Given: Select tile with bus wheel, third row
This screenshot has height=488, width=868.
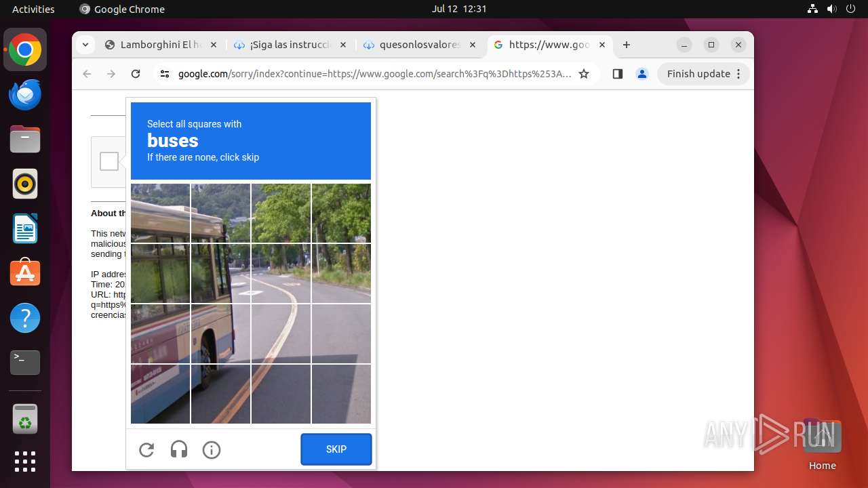Looking at the screenshot, I should (x=220, y=333).
